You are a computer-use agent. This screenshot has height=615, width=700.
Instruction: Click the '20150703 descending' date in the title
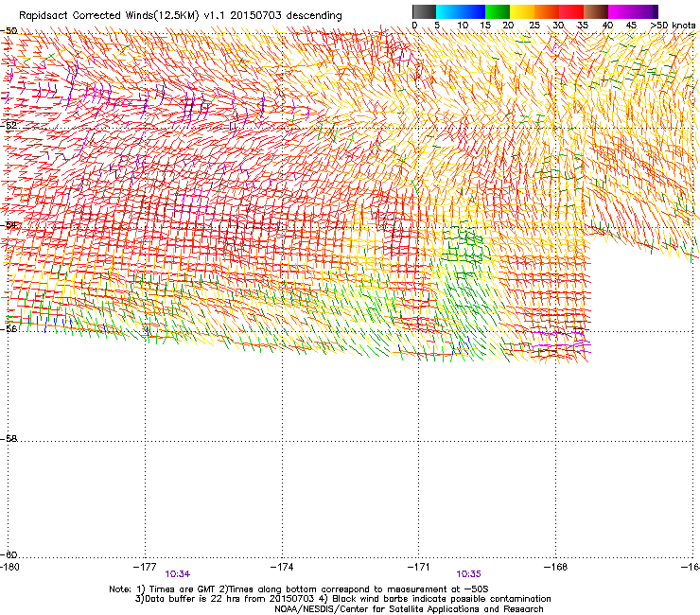286,16
